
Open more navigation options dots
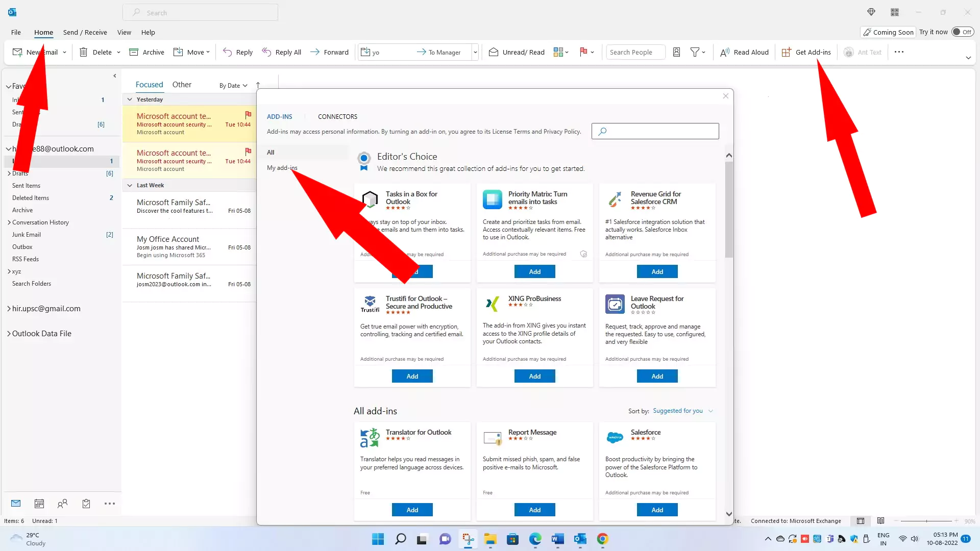coord(110,504)
